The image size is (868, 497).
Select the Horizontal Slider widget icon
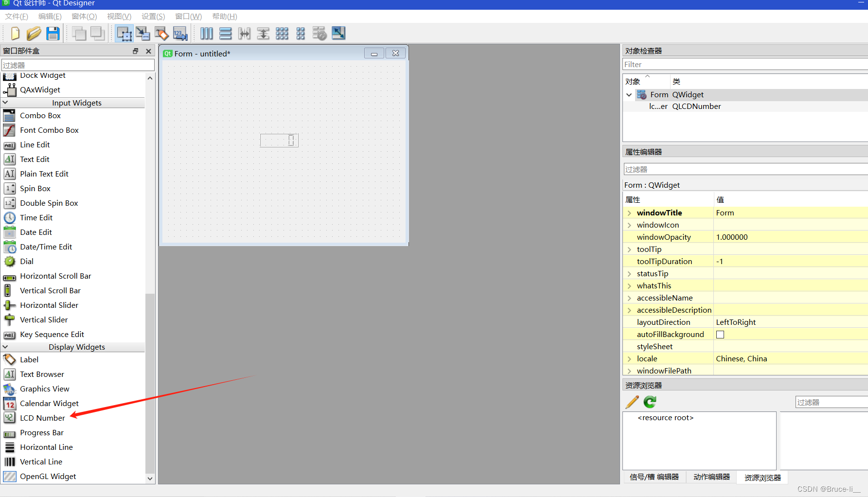point(10,305)
